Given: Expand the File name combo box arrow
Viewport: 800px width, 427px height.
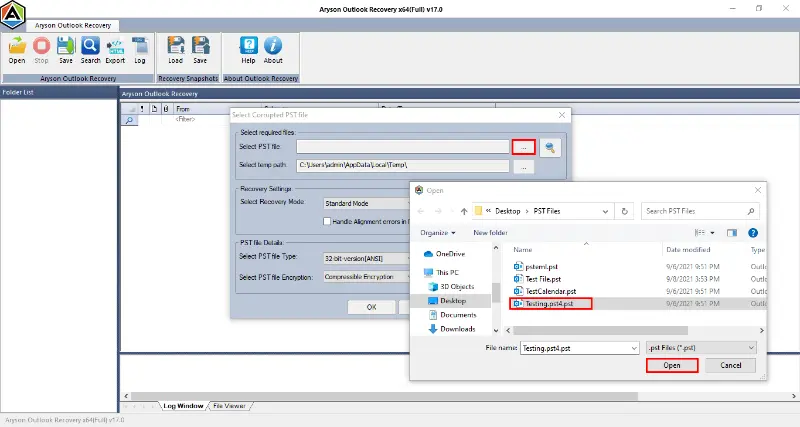Looking at the screenshot, I should pyautogui.click(x=634, y=348).
